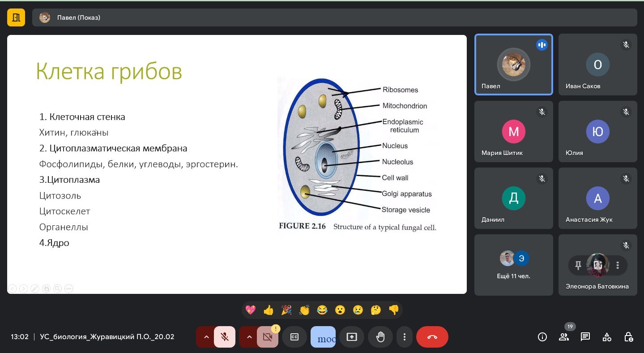Screen dimensions: 644x353
Task: Open the 'Ещё 11 чел.' participants tile
Action: tap(513, 265)
